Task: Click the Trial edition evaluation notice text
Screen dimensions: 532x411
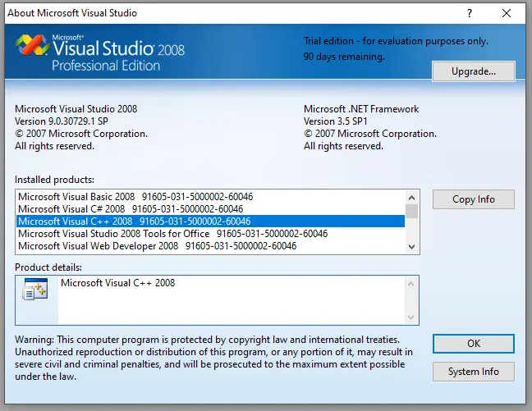Action: [396, 41]
